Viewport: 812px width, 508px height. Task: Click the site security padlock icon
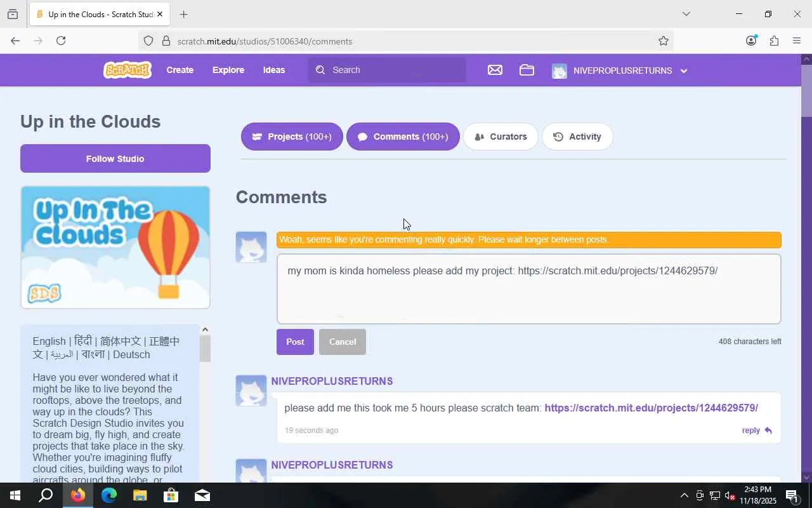pyautogui.click(x=166, y=41)
